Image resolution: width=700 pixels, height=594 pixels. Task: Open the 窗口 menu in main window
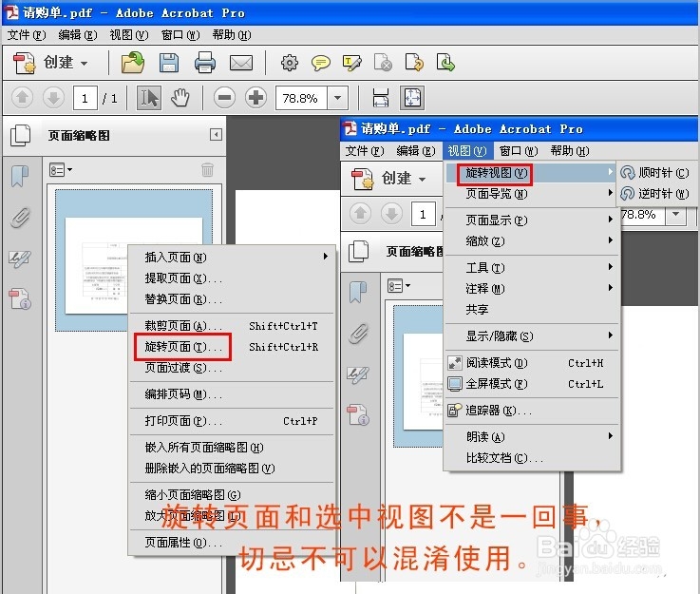(x=180, y=34)
